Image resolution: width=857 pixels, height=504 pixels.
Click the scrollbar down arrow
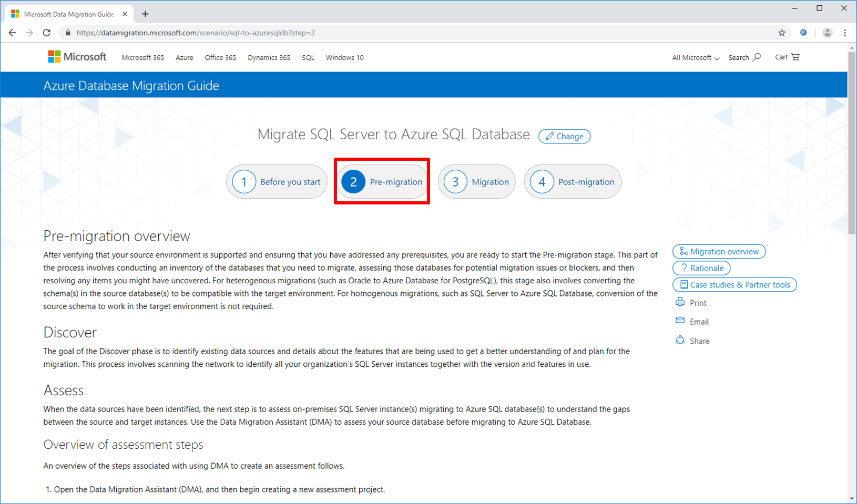852,499
